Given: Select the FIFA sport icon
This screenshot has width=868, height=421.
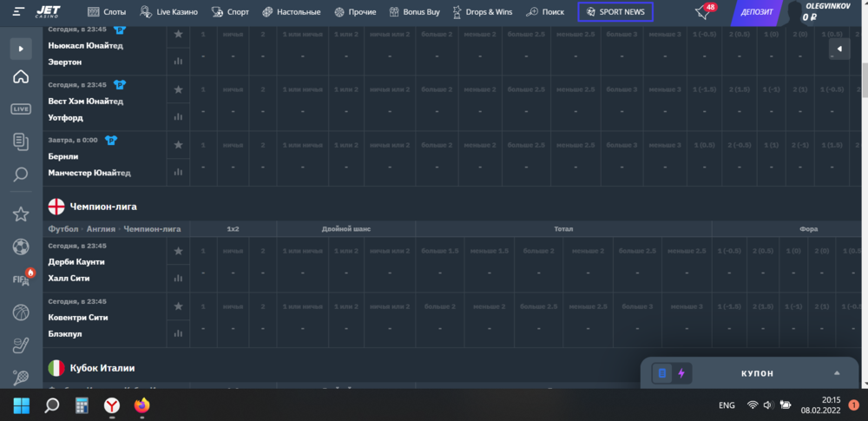Looking at the screenshot, I should tap(23, 279).
